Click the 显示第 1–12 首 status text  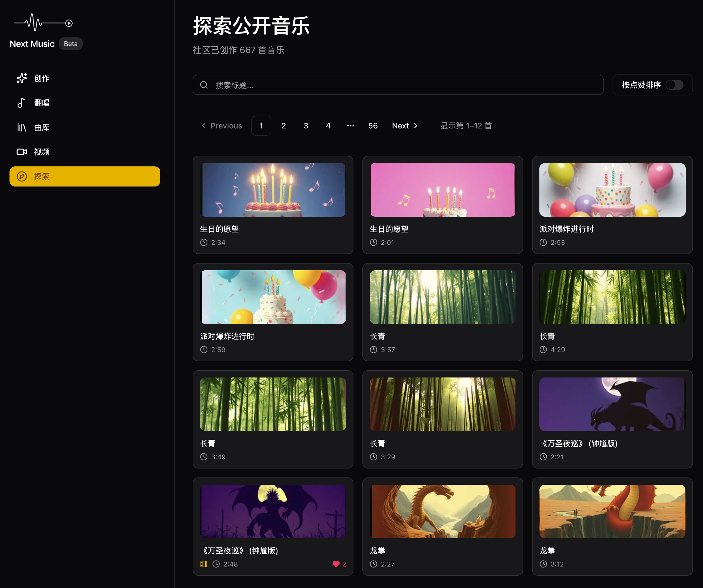(466, 126)
